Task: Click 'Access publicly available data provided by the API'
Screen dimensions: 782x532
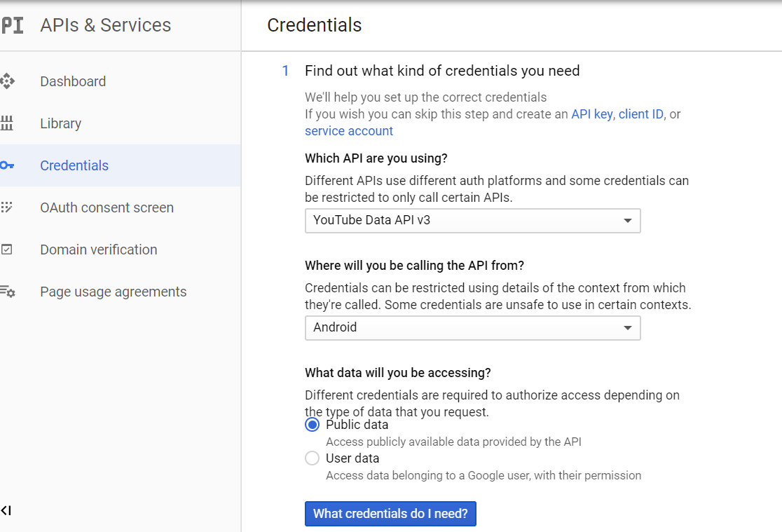Action: click(x=453, y=442)
